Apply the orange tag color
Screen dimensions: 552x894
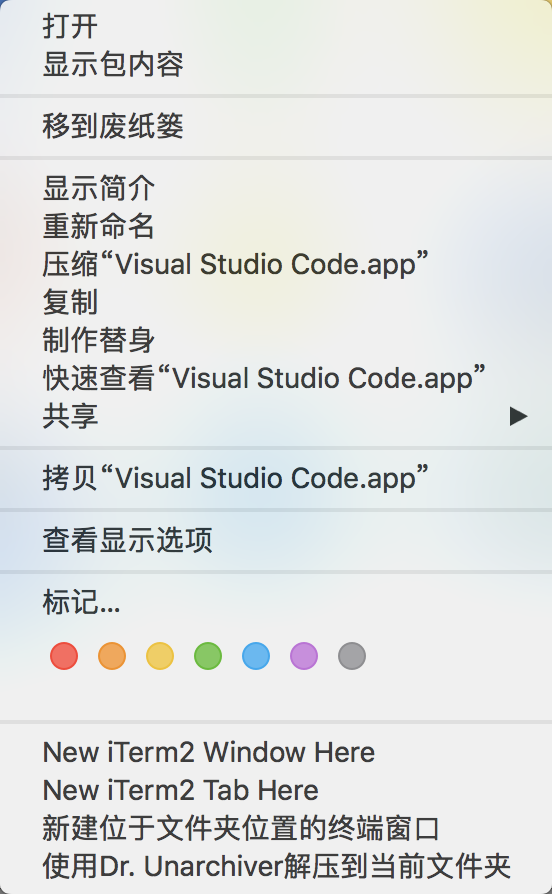(x=112, y=656)
